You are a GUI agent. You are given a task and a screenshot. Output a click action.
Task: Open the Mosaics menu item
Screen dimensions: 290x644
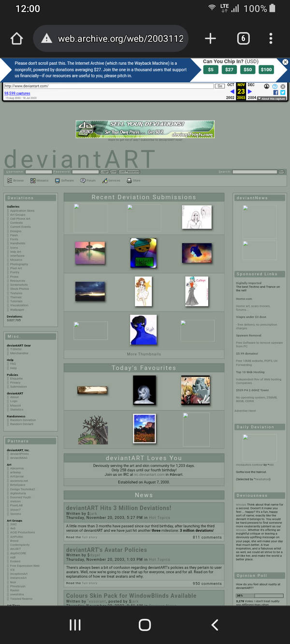pyautogui.click(x=39, y=181)
